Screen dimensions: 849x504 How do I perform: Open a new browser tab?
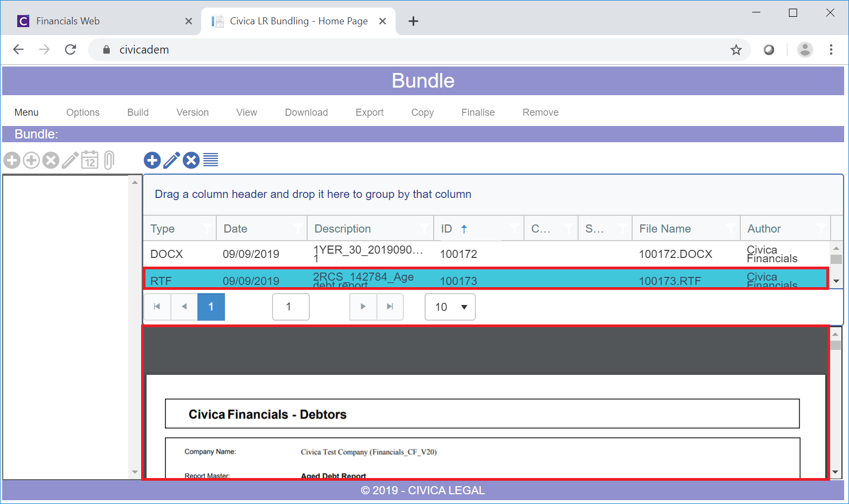point(413,21)
